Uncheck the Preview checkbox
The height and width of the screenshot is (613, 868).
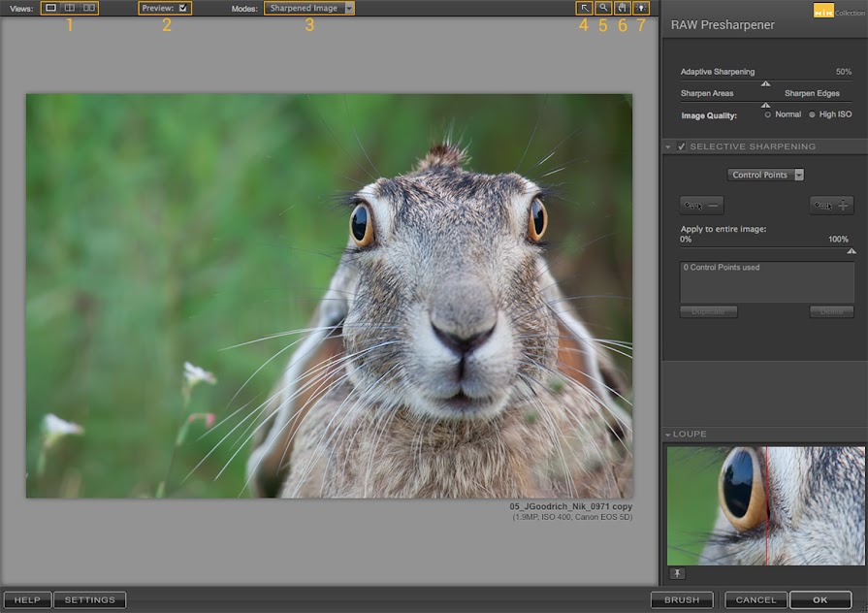[183, 8]
